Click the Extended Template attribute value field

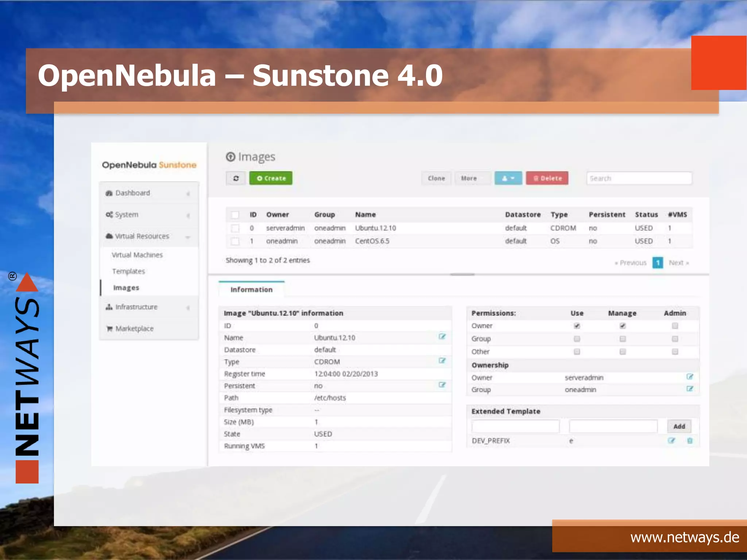point(613,426)
